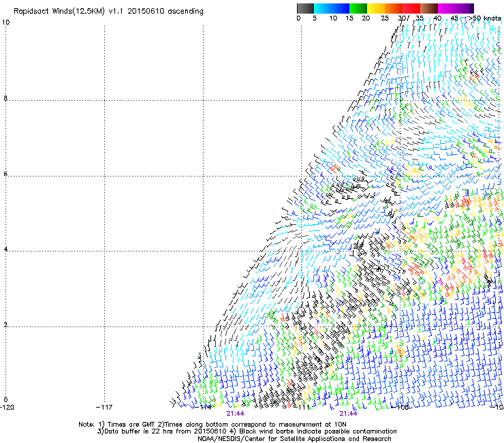Select the cyan-to-blue 5-15 knots color bar segment

click(332, 8)
